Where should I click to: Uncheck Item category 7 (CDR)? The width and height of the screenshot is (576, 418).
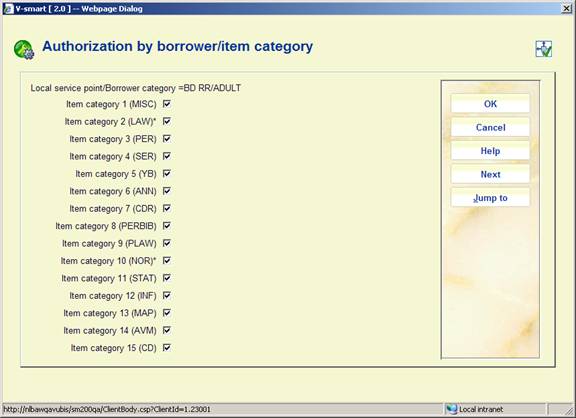pyautogui.click(x=167, y=208)
